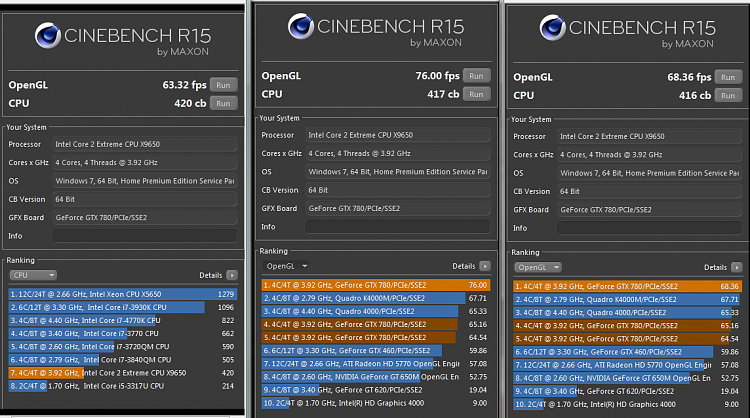Select ranking row Intel Core i7-4770K CPU
The width and height of the screenshot is (750, 418).
123,320
